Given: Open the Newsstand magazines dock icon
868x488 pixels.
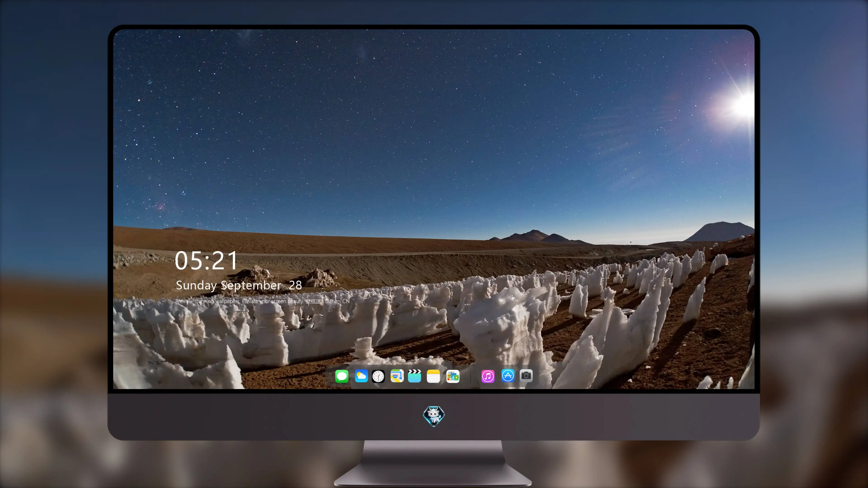Looking at the screenshot, I should (x=453, y=376).
